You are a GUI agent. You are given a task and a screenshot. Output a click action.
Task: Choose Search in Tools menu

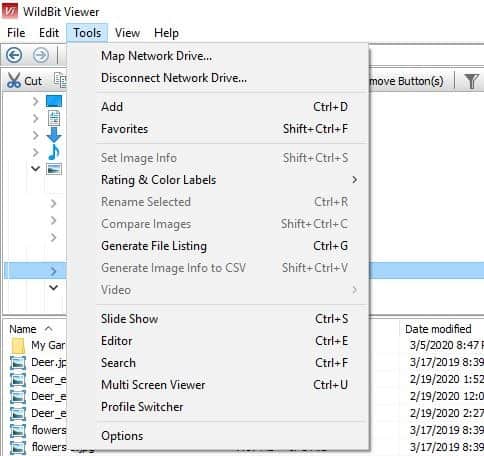[x=218, y=363]
